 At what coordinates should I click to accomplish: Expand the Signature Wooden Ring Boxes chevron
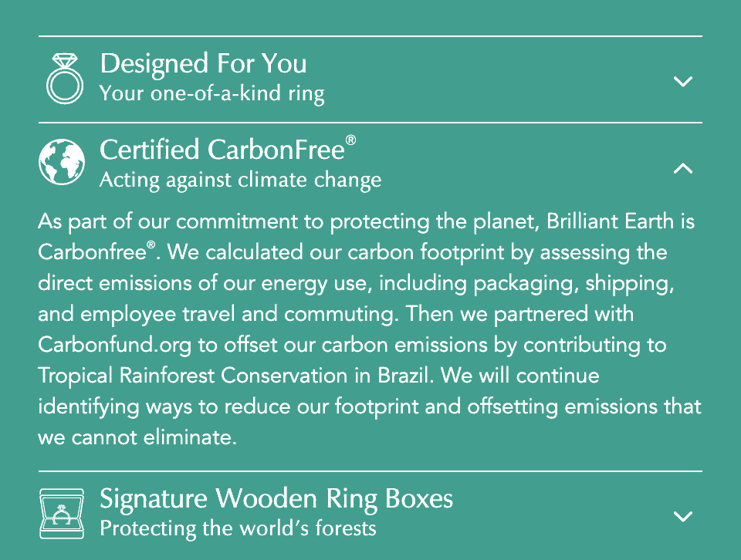tap(682, 516)
